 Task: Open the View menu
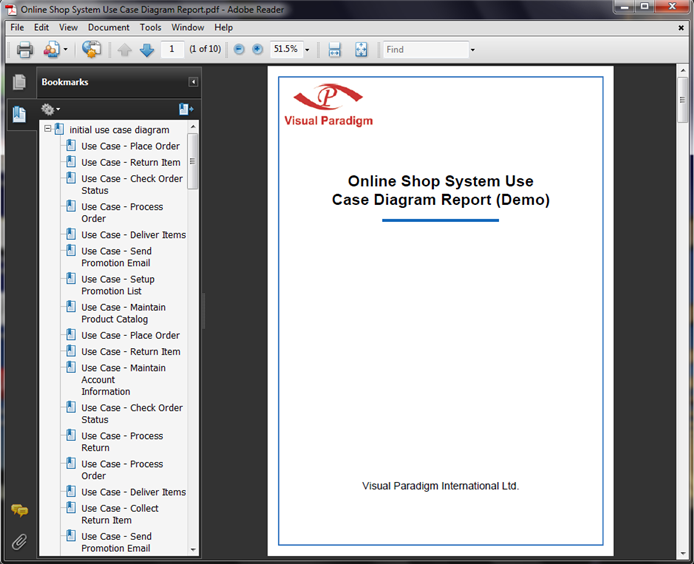(68, 27)
